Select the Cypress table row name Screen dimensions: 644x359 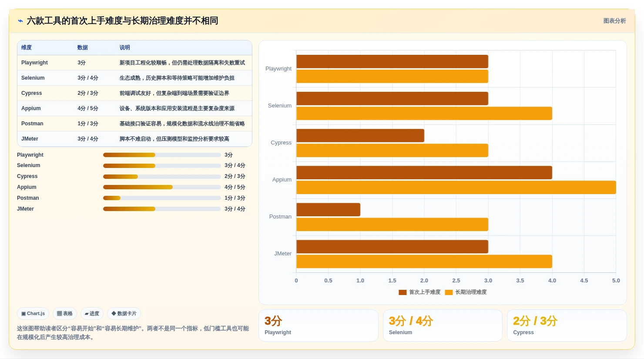coord(31,93)
